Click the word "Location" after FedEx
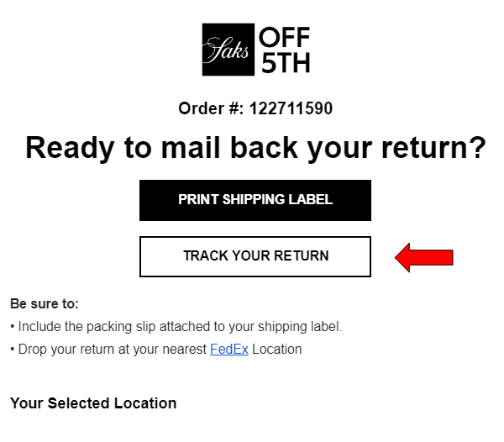 276,350
